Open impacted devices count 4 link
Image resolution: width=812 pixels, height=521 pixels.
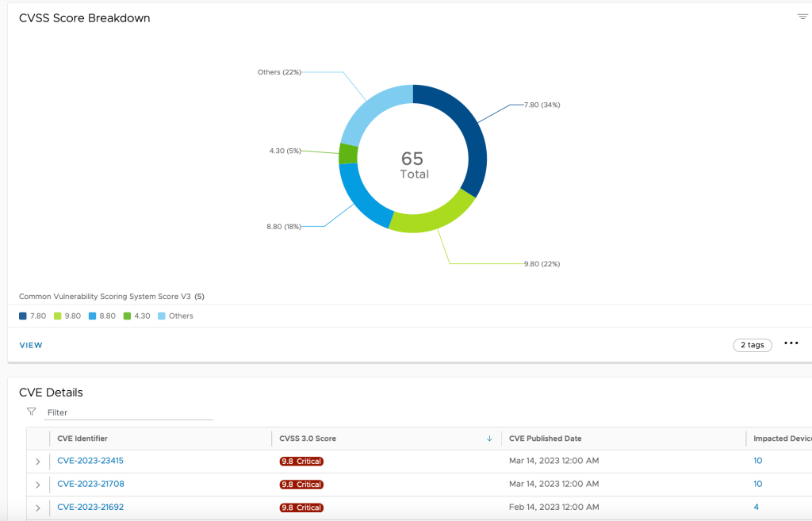pos(756,508)
